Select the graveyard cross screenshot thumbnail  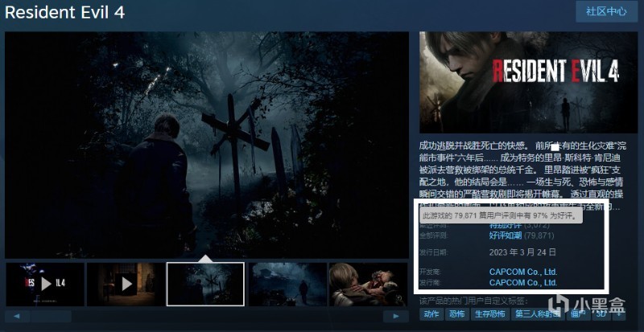(x=205, y=284)
